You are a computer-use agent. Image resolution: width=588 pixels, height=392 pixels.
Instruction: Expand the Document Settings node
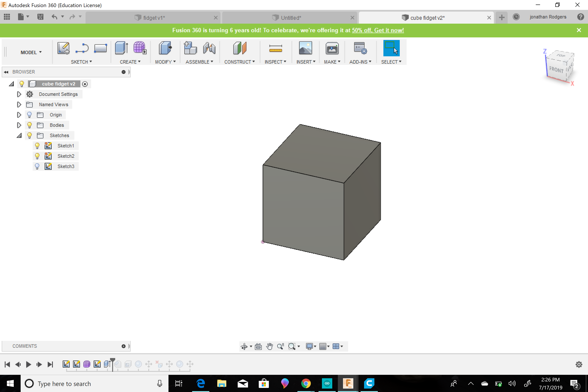tap(19, 94)
